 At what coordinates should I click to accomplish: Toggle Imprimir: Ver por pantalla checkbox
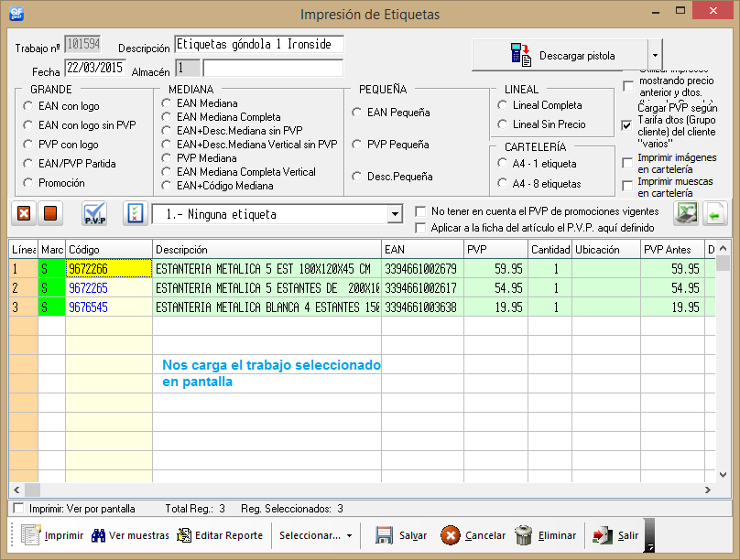(18, 508)
